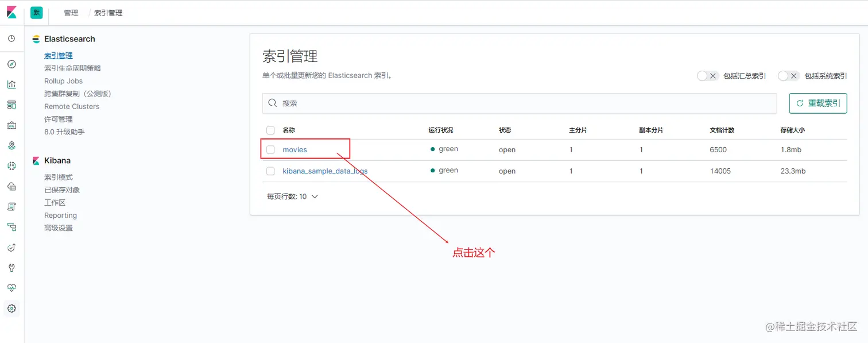Viewport: 868px width, 343px height.
Task: Focus the 搜索 index search field
Action: [520, 103]
